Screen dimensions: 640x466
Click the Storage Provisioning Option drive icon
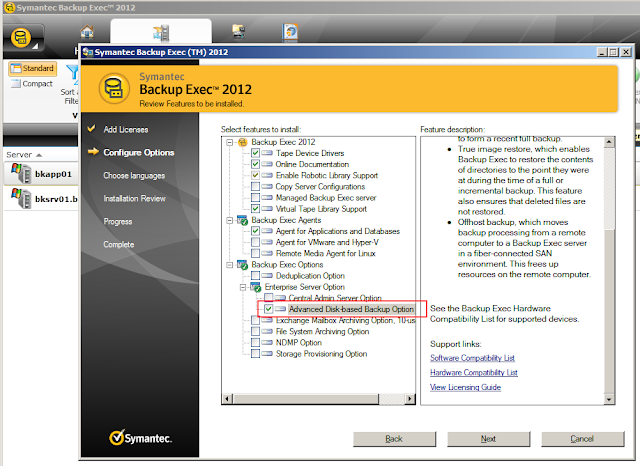267,354
